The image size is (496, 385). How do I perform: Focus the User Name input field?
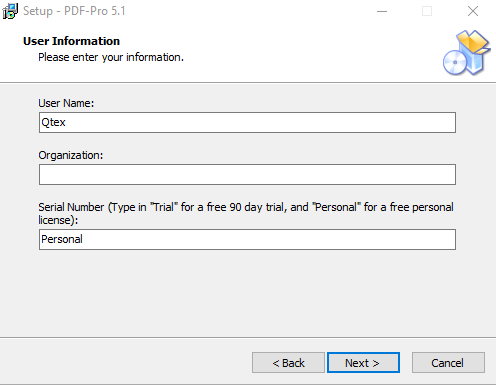[x=247, y=123]
